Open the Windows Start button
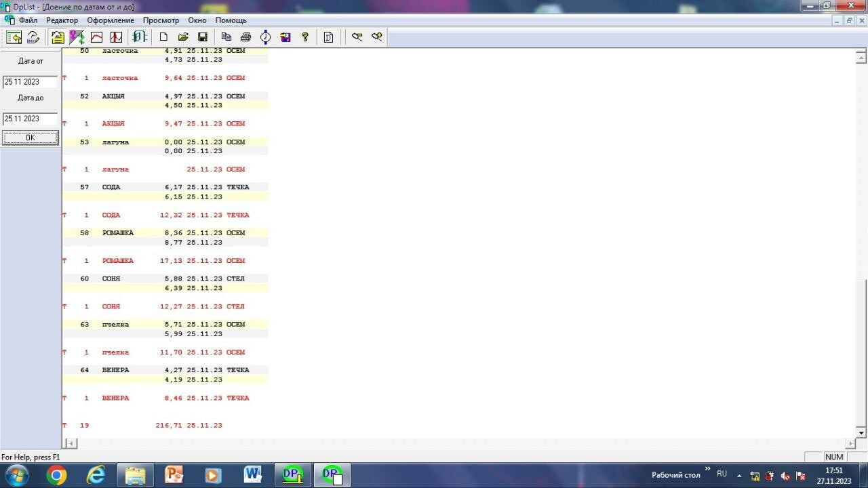 click(x=16, y=475)
